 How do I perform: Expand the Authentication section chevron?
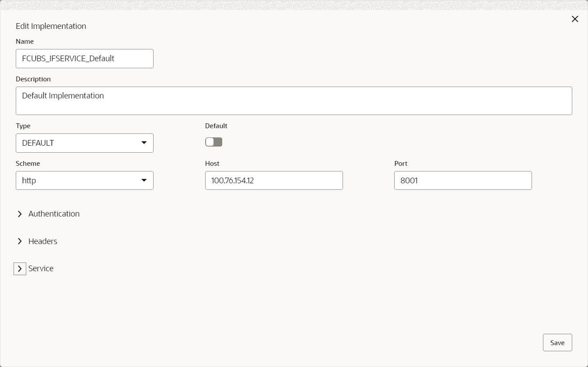tap(20, 214)
